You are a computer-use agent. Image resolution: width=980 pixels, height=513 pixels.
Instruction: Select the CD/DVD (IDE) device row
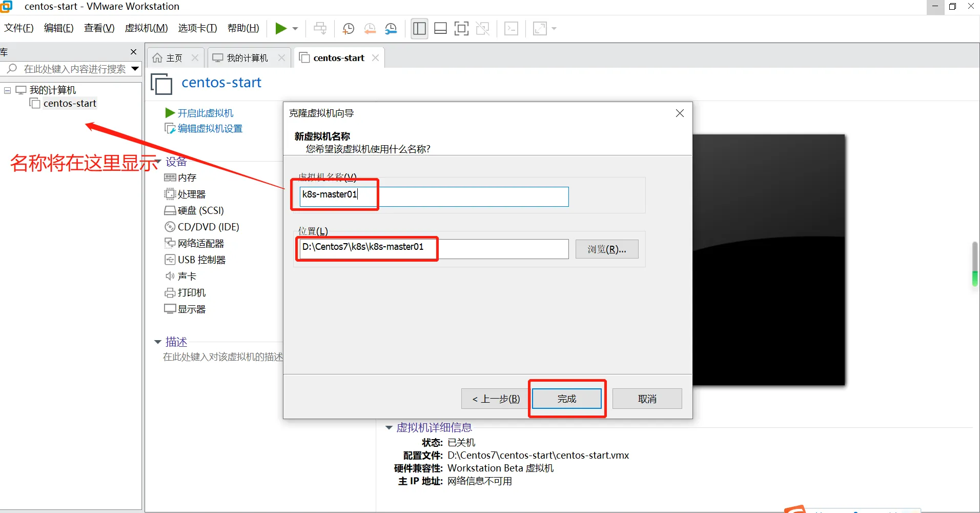point(202,227)
